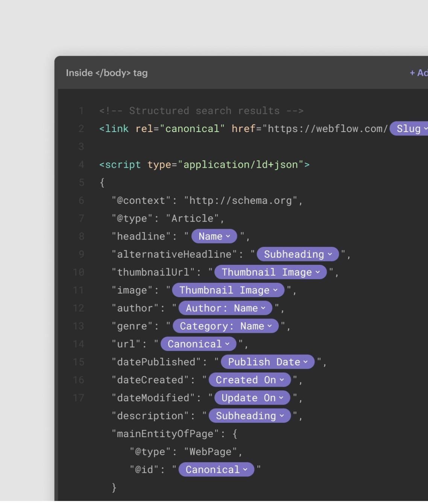Click the Canonical pill bound to url

pos(197,344)
